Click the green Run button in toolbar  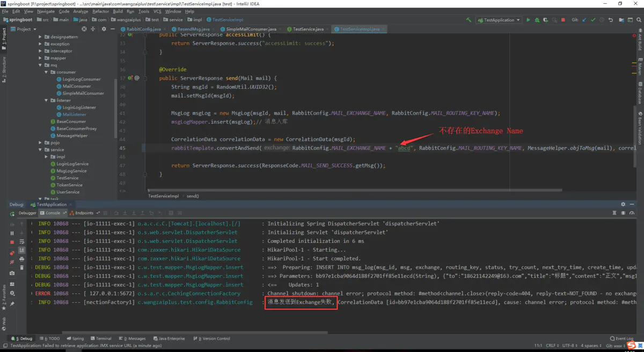(528, 20)
